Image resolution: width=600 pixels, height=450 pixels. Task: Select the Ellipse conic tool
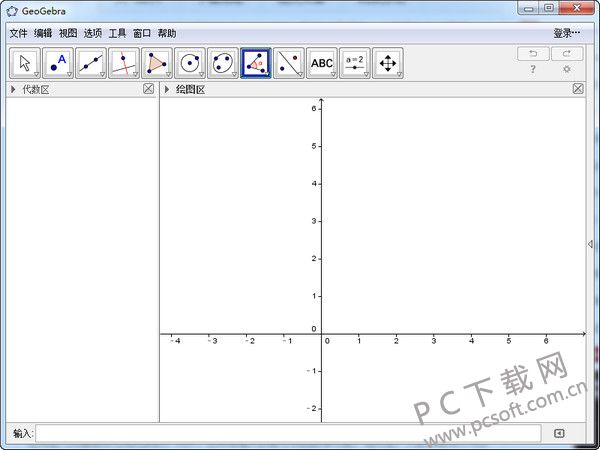click(x=223, y=63)
